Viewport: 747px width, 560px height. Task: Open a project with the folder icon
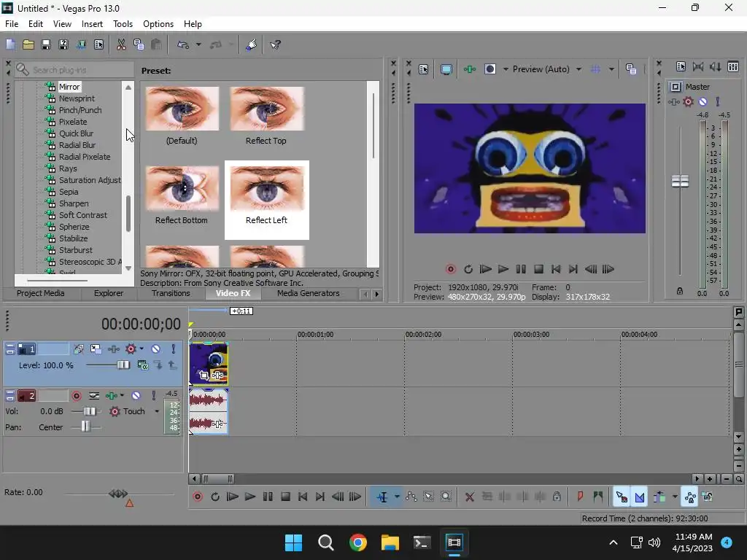pos(28,44)
